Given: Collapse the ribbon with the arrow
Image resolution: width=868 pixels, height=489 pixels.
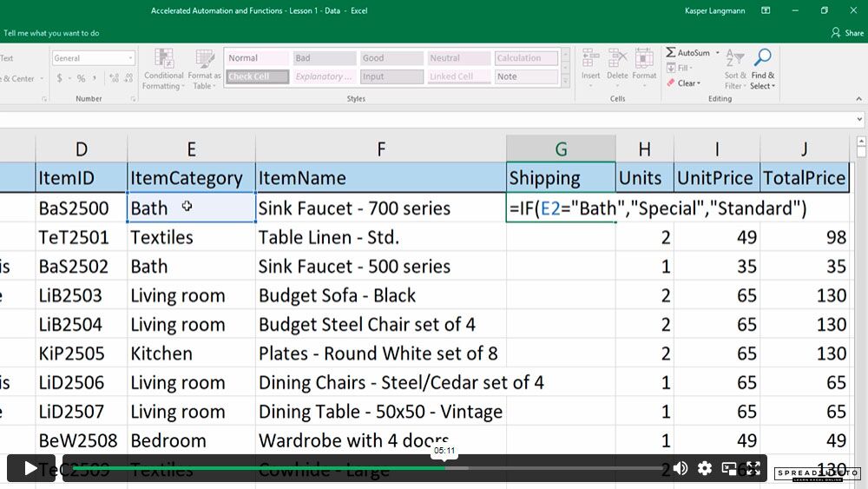Looking at the screenshot, I should (858, 98).
